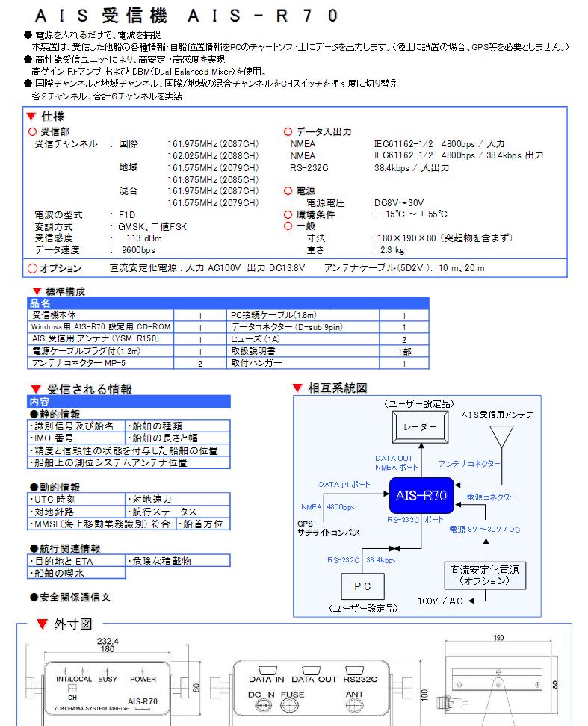The width and height of the screenshot is (588, 726).
Task: Click the PC box in the diagram
Action: tap(362, 586)
